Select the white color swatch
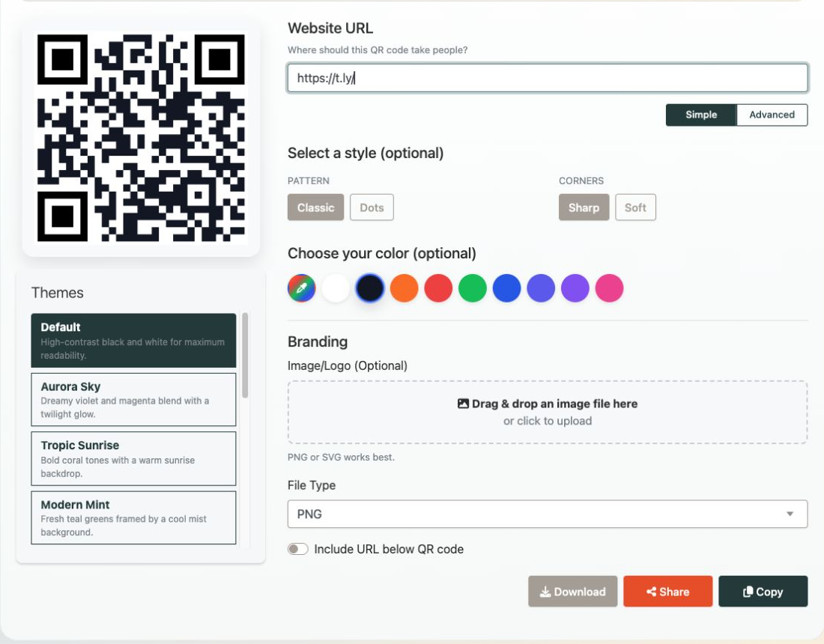The height and width of the screenshot is (644, 824). [x=336, y=288]
